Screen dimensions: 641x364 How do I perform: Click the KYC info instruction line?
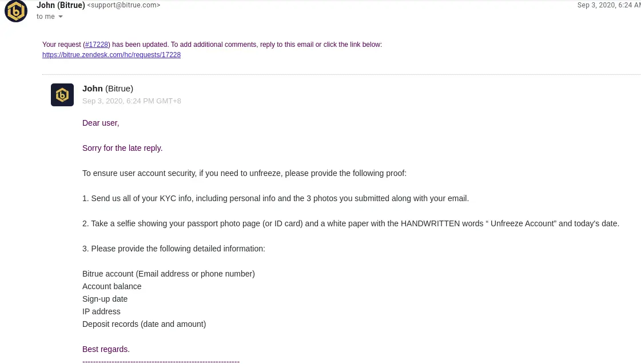[x=276, y=198]
